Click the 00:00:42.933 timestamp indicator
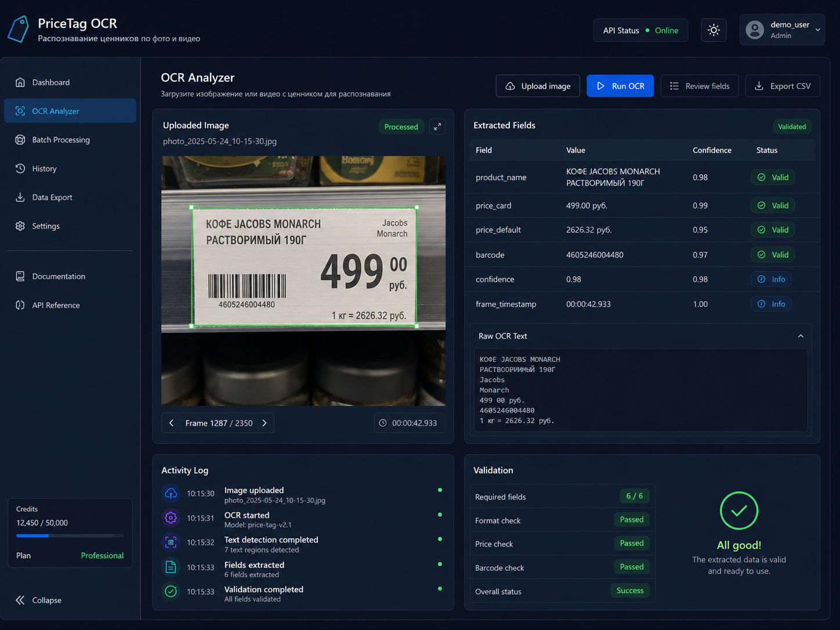This screenshot has width=840, height=630. click(x=410, y=423)
